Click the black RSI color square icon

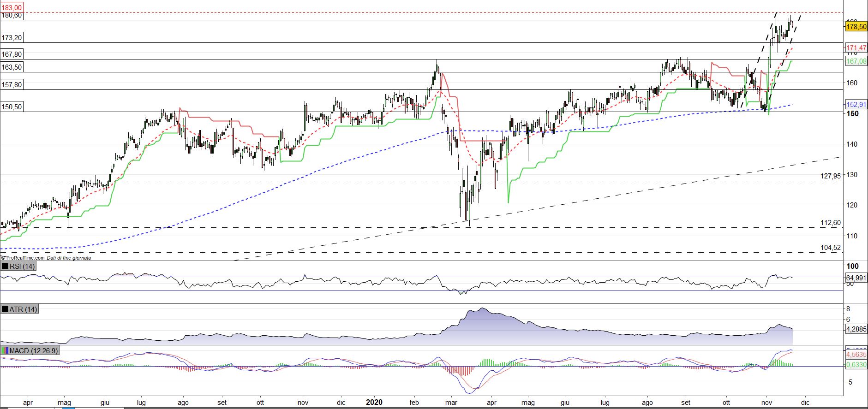click(5, 267)
